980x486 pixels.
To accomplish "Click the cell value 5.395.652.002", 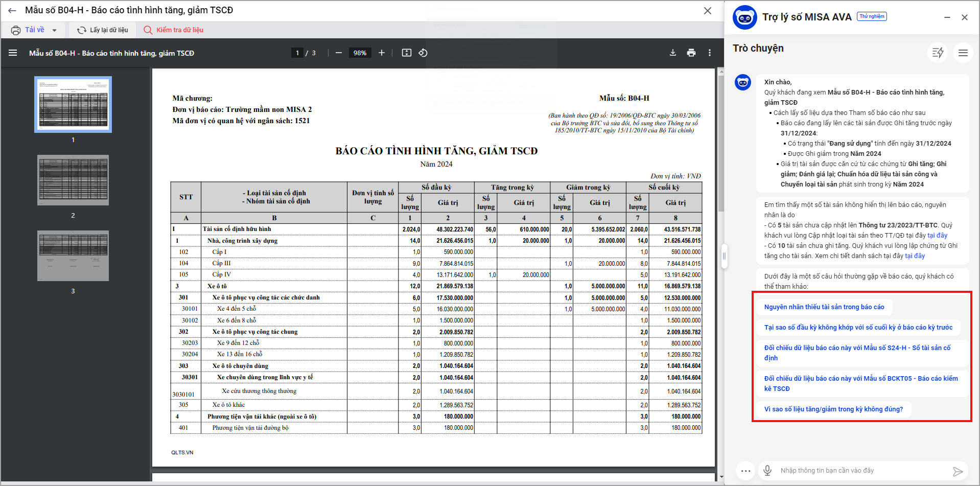I will 608,229.
